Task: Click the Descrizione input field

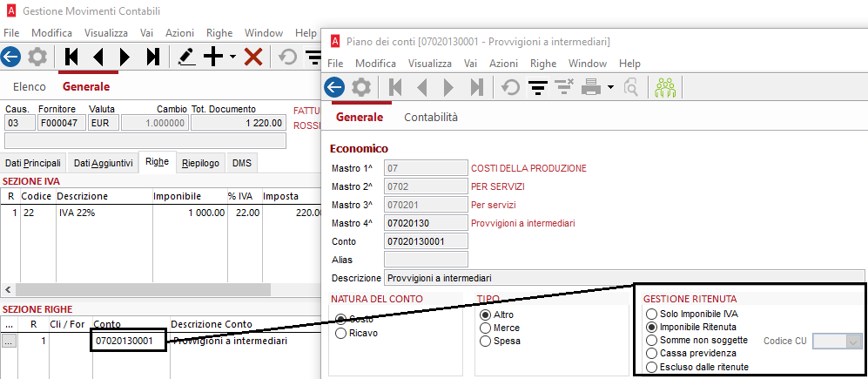Action: pyautogui.click(x=624, y=278)
